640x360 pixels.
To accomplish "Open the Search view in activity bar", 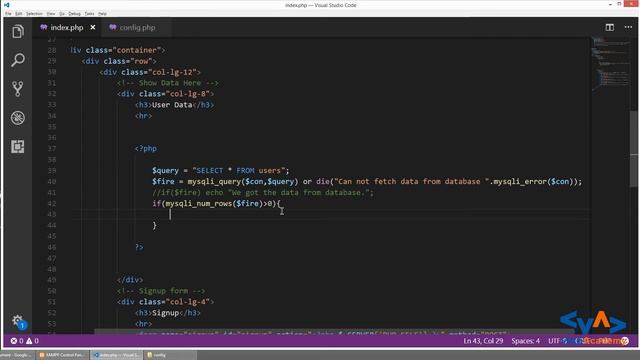I will [x=18, y=60].
